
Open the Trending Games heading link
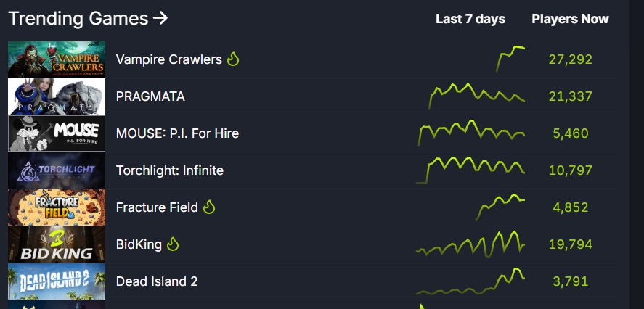tap(88, 18)
